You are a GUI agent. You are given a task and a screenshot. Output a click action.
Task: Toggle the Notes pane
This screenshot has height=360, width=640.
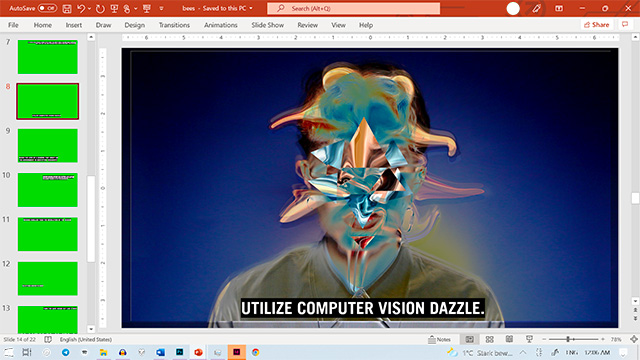pos(439,339)
